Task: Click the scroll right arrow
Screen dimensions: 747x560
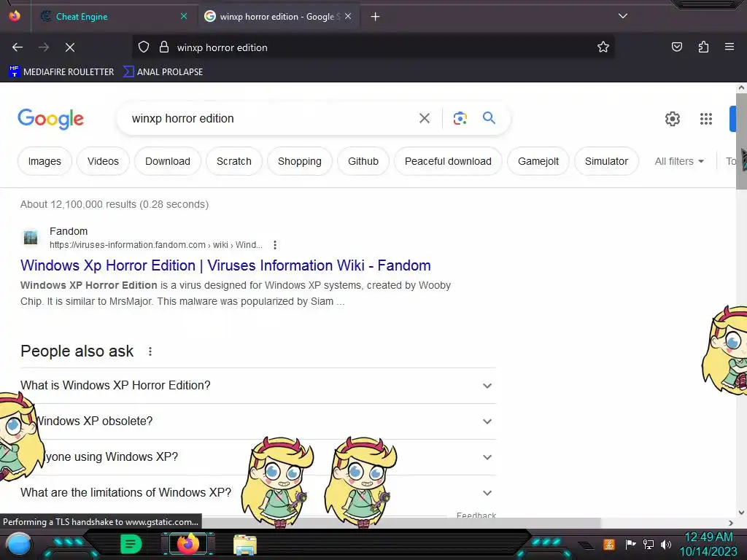Action: click(731, 523)
